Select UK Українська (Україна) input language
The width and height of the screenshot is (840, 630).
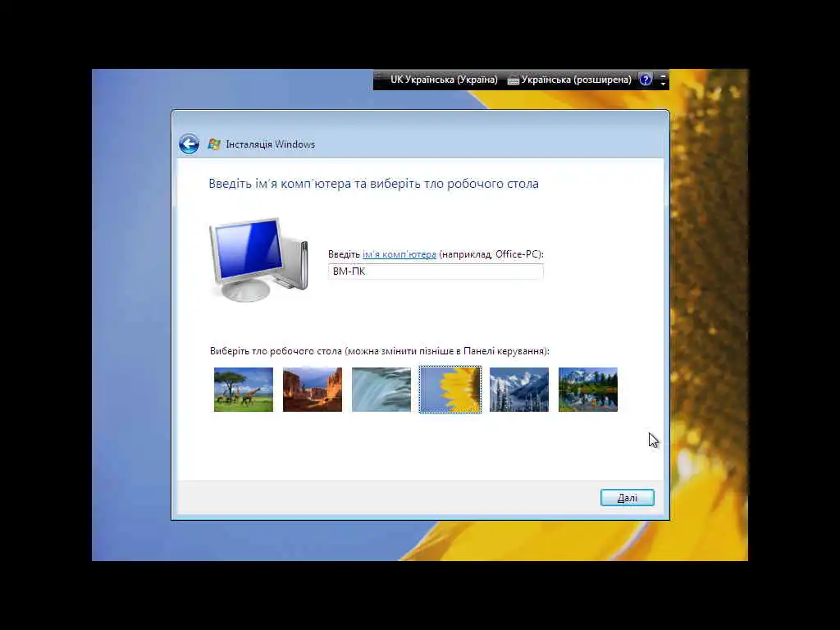444,80
